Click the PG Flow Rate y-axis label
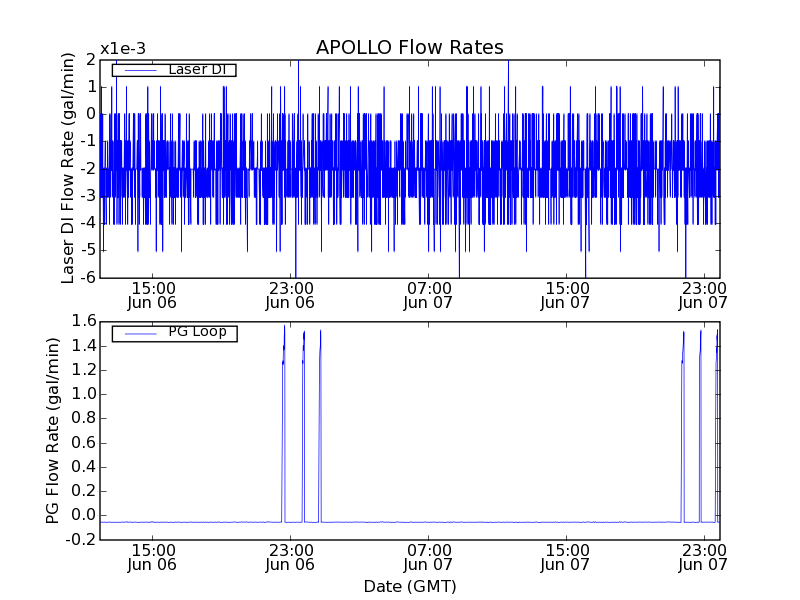The width and height of the screenshot is (800, 600). pyautogui.click(x=53, y=431)
